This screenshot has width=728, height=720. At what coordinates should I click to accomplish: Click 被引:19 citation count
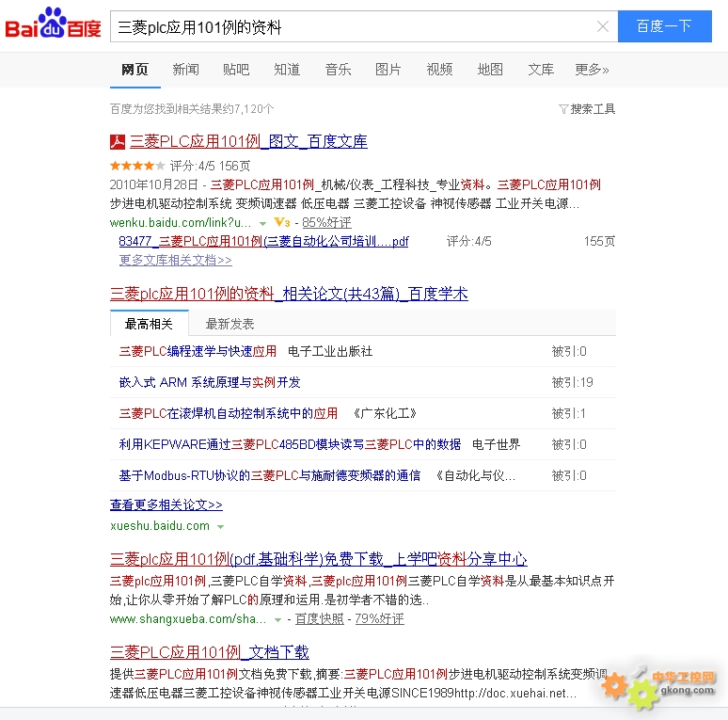coord(573,383)
